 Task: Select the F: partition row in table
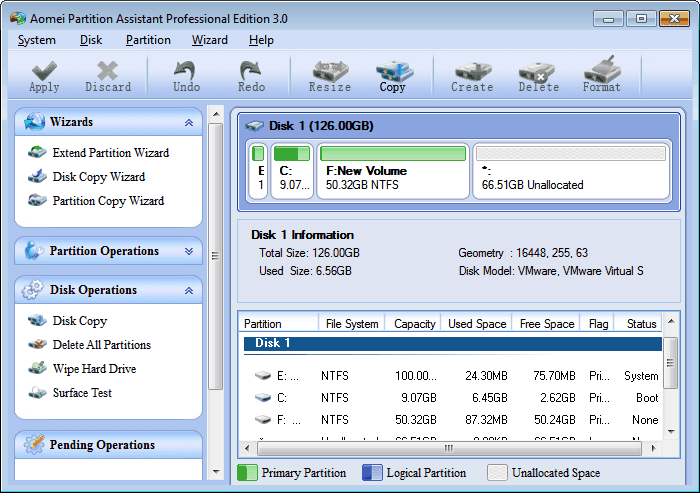[x=453, y=420]
